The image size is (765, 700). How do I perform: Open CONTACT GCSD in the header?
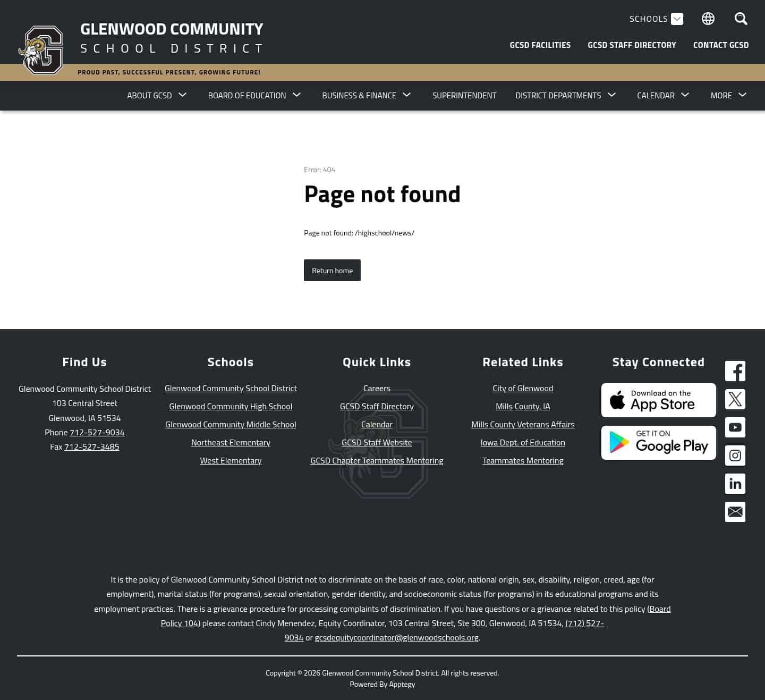click(x=721, y=45)
